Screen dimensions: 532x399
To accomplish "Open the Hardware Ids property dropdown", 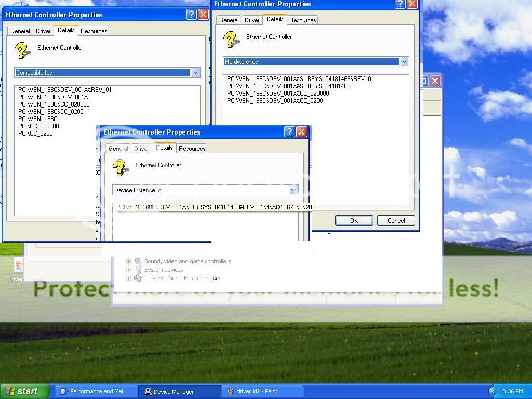I will [404, 61].
